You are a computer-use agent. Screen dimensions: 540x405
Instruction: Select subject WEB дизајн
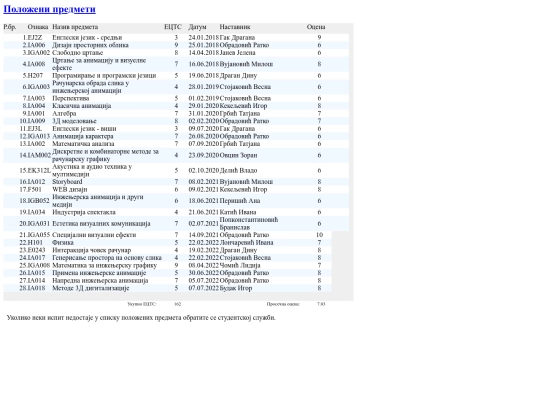(70, 189)
